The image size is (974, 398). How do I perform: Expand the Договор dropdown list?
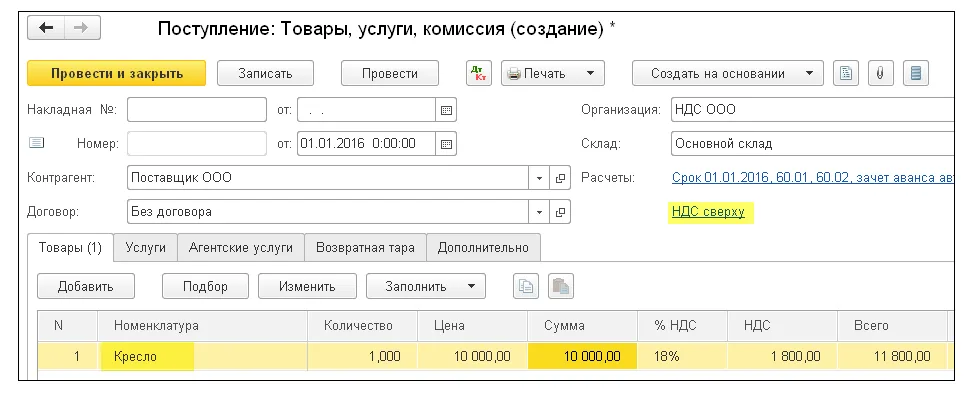pos(539,212)
